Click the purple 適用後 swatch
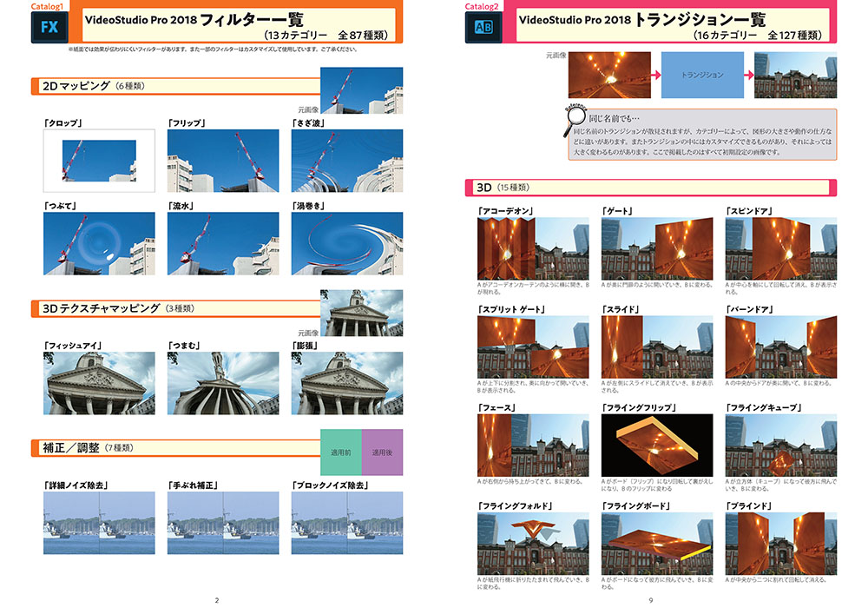This screenshot has height=614, width=868. 382,452
